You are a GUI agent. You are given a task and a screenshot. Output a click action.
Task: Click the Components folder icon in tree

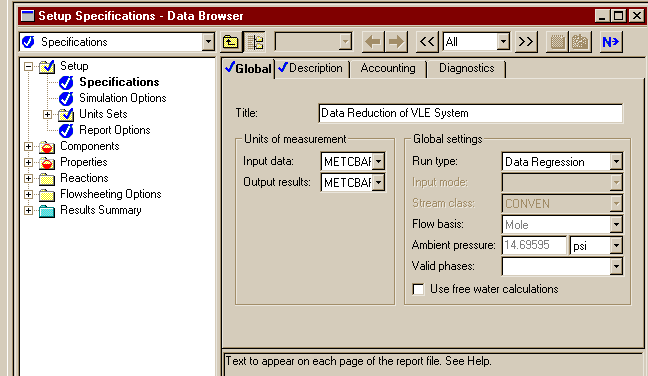(x=47, y=147)
